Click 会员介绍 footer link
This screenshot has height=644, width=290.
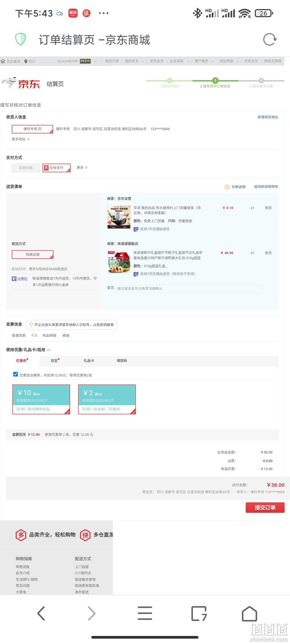click(23, 573)
